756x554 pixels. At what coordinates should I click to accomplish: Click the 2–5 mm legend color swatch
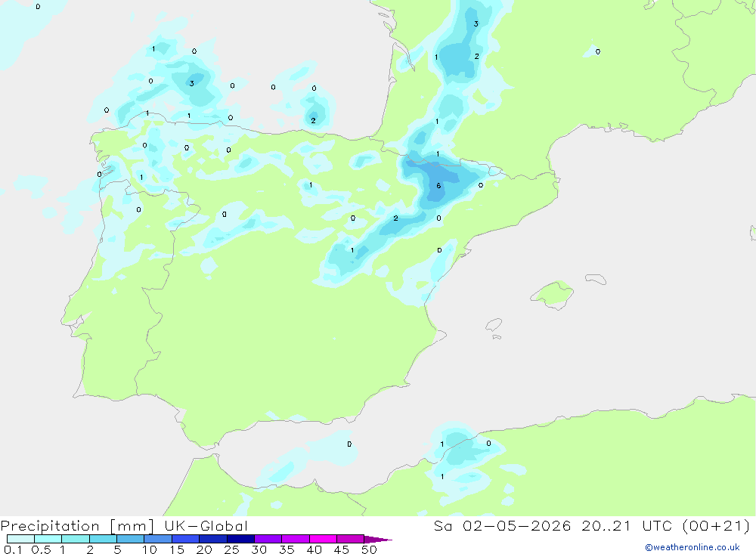[103, 539]
